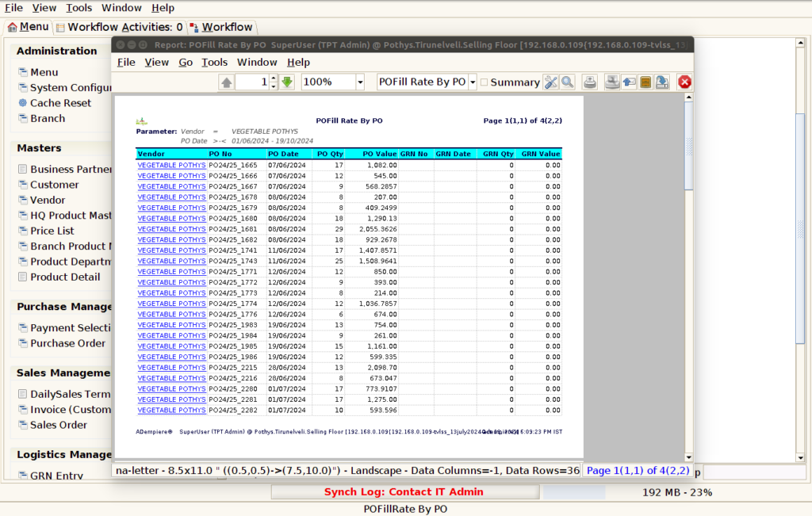Image resolution: width=812 pixels, height=516 pixels.
Task: Switch to Workflow Activities tab
Action: tap(119, 27)
